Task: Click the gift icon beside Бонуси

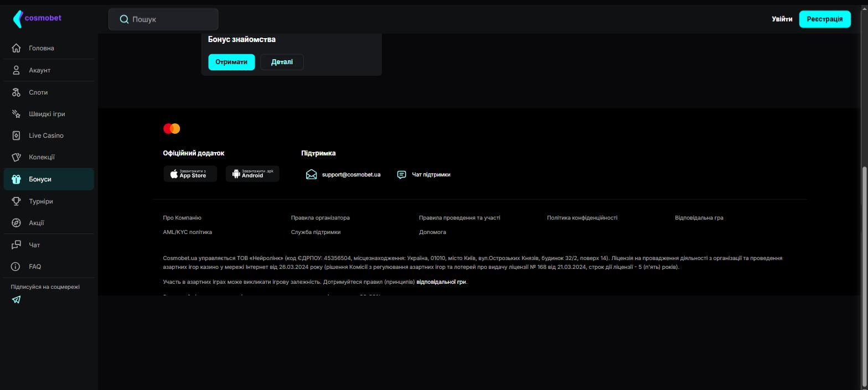Action: (17, 179)
